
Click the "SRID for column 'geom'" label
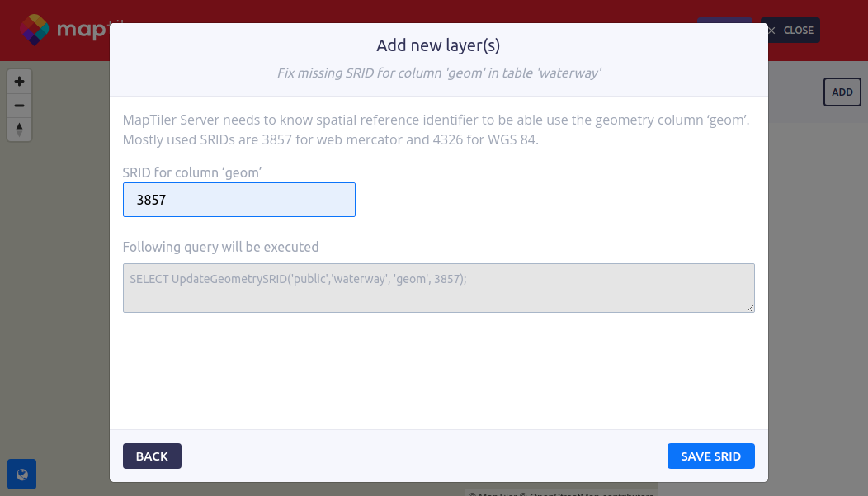pos(192,172)
